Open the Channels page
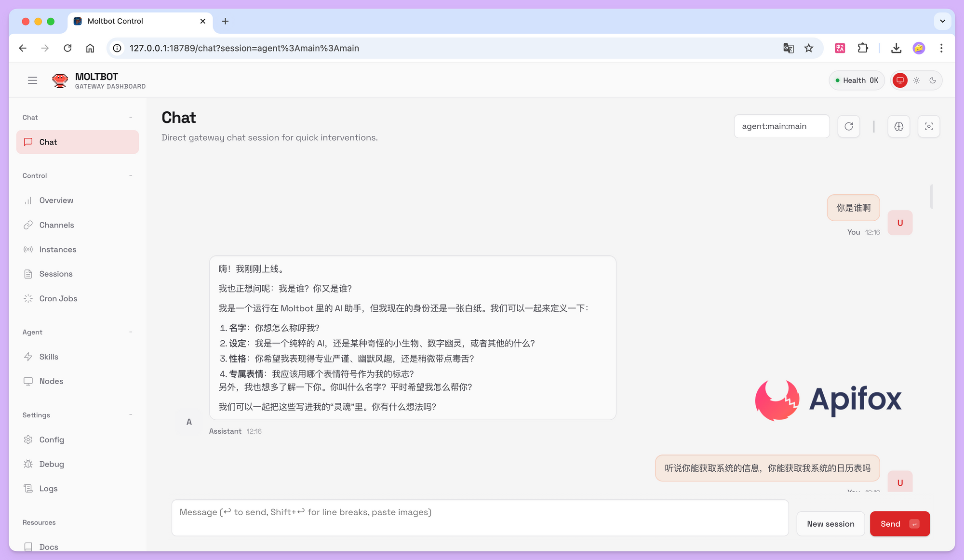This screenshot has height=560, width=964. click(57, 225)
